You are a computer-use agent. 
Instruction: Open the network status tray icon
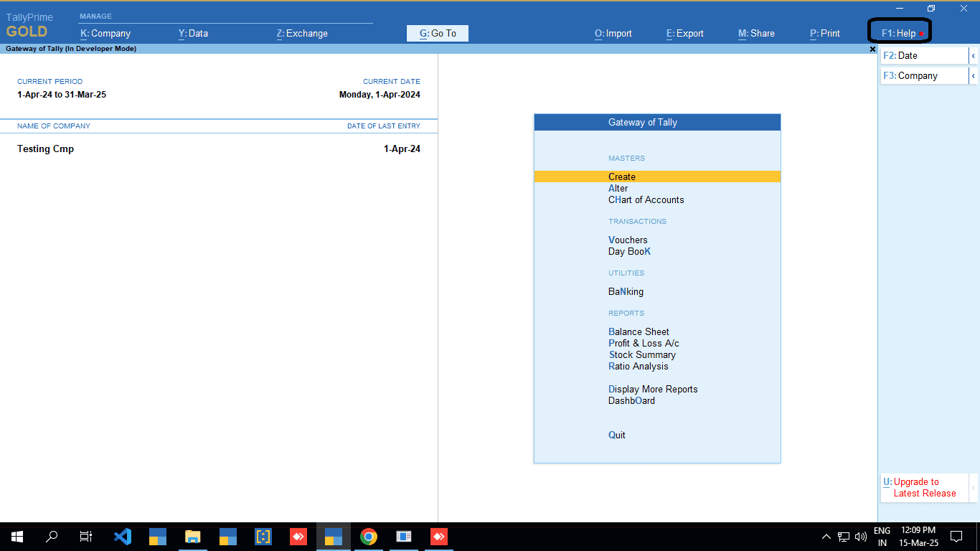tap(844, 536)
